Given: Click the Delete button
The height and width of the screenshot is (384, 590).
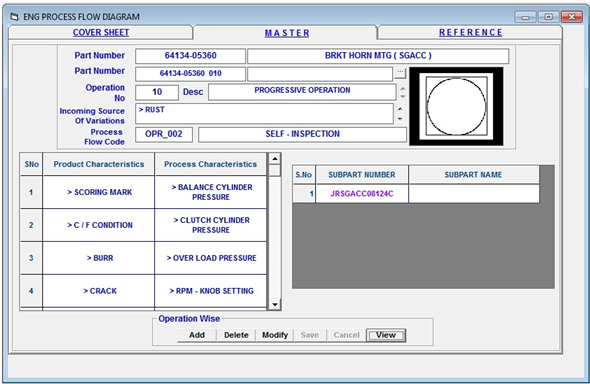Looking at the screenshot, I should [x=236, y=335].
